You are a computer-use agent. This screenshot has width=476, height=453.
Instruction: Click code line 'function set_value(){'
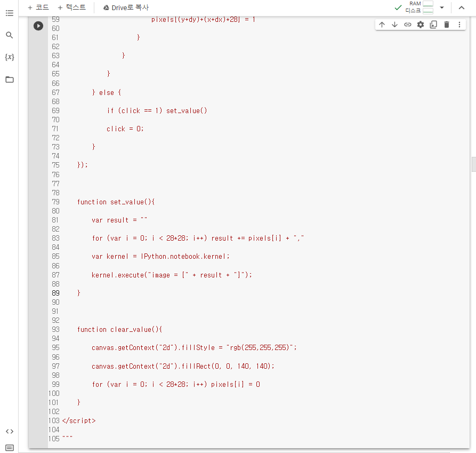116,202
